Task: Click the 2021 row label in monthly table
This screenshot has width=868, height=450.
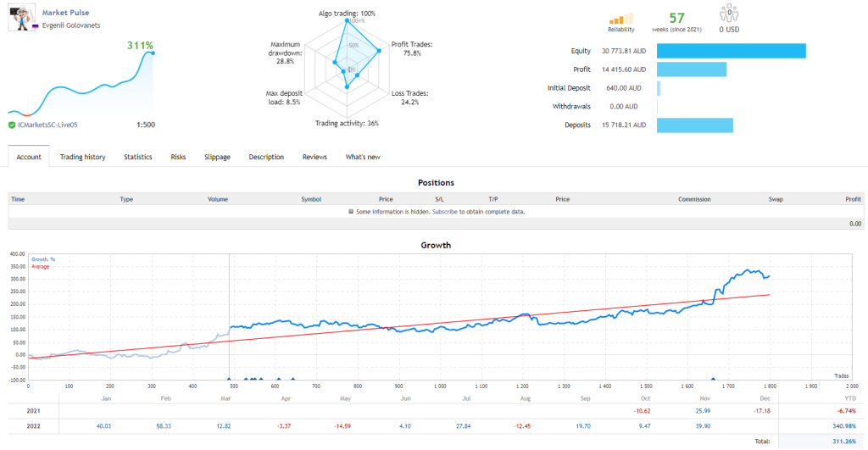Action: tap(33, 411)
